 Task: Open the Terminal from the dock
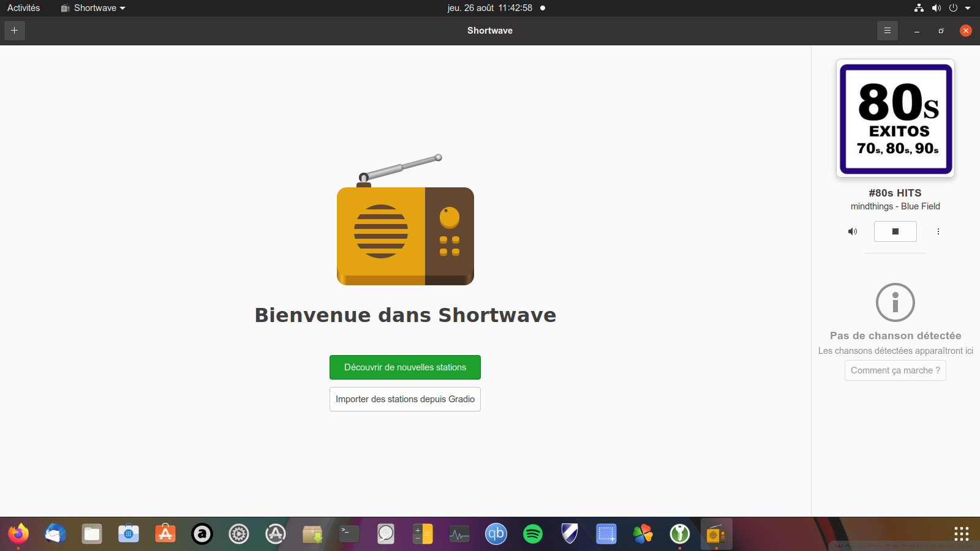[349, 534]
